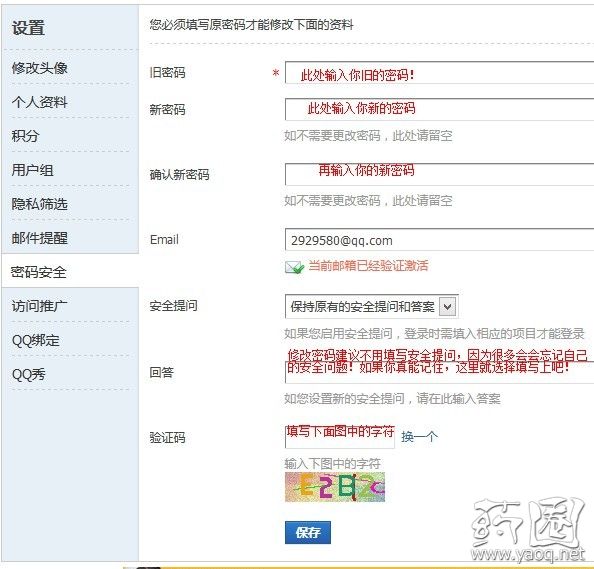Click the 保存 button
This screenshot has height=569, width=594.
tap(308, 533)
